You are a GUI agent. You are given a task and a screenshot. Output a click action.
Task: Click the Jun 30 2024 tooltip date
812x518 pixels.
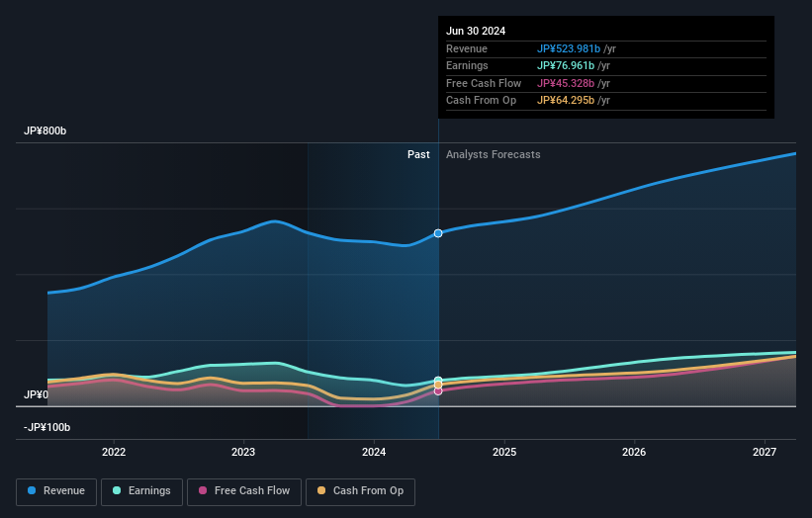(476, 31)
